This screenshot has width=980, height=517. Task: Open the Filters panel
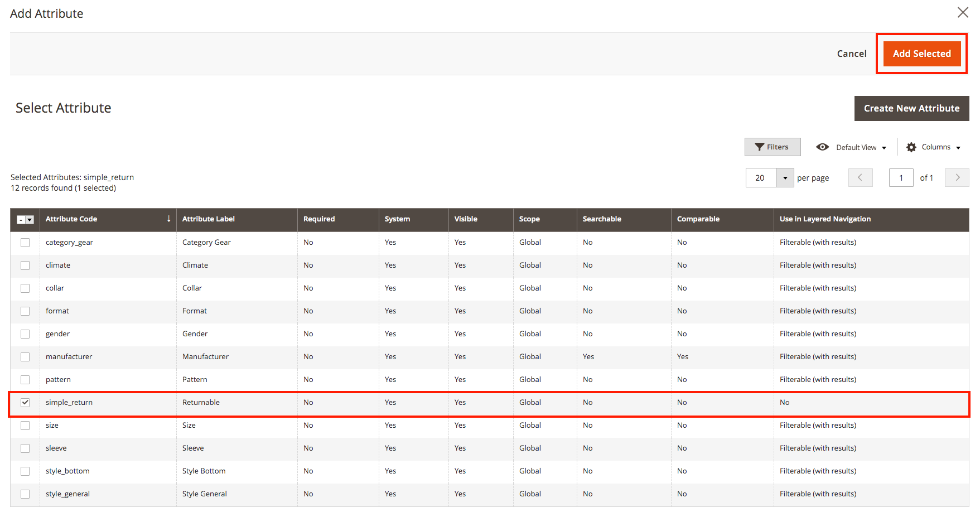coord(773,147)
